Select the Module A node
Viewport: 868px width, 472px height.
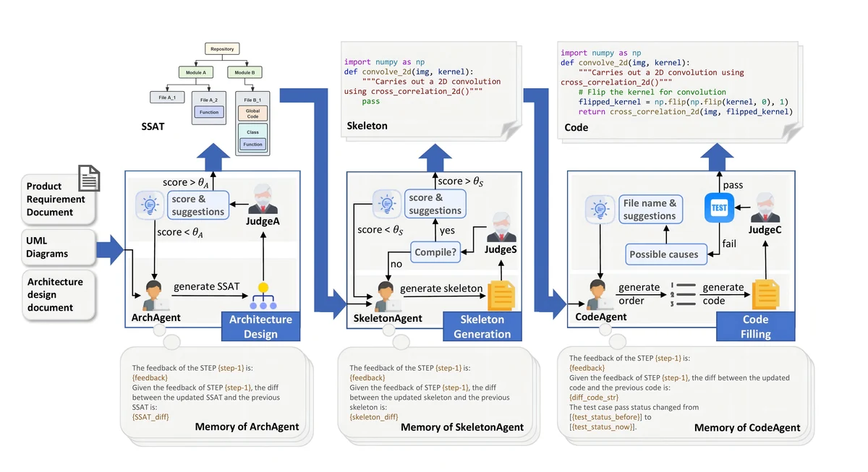click(x=195, y=72)
